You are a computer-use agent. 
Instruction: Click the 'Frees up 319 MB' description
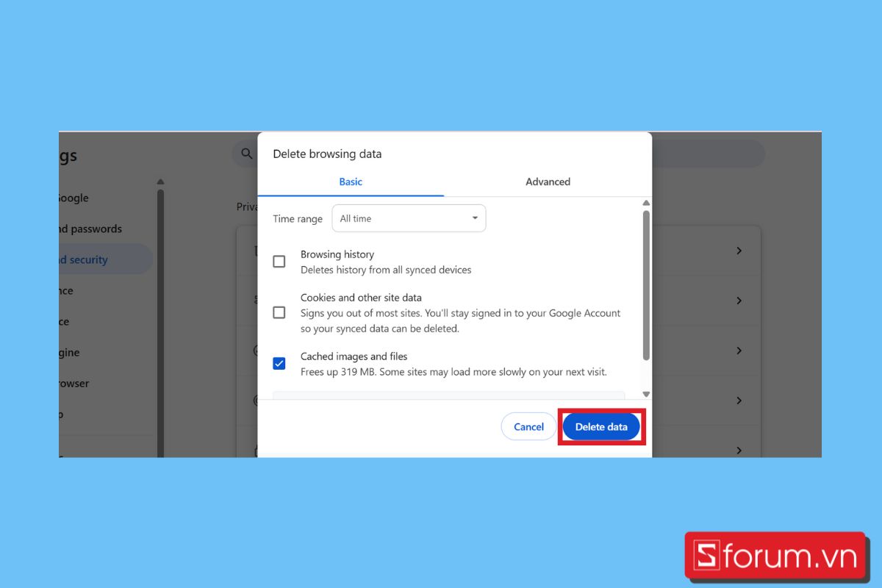click(x=453, y=372)
